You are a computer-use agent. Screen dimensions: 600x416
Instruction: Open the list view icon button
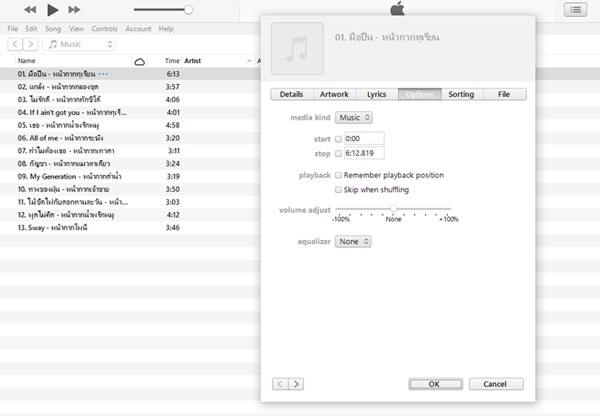[x=575, y=10]
